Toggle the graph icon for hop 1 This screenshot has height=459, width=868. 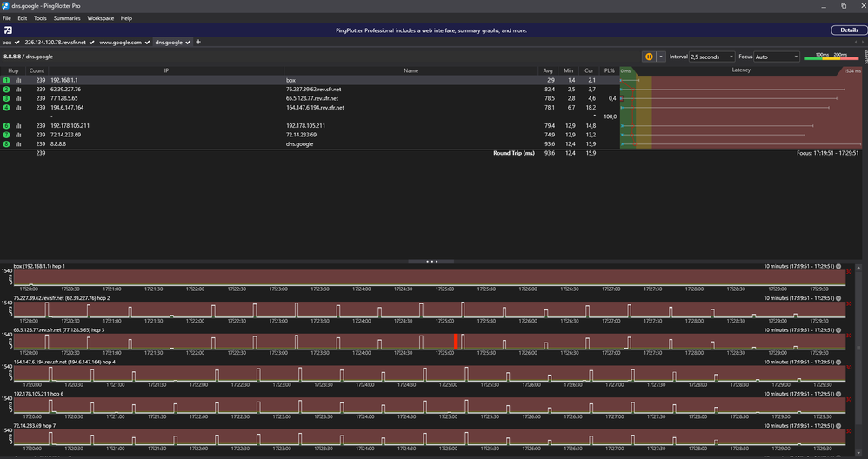click(x=18, y=80)
